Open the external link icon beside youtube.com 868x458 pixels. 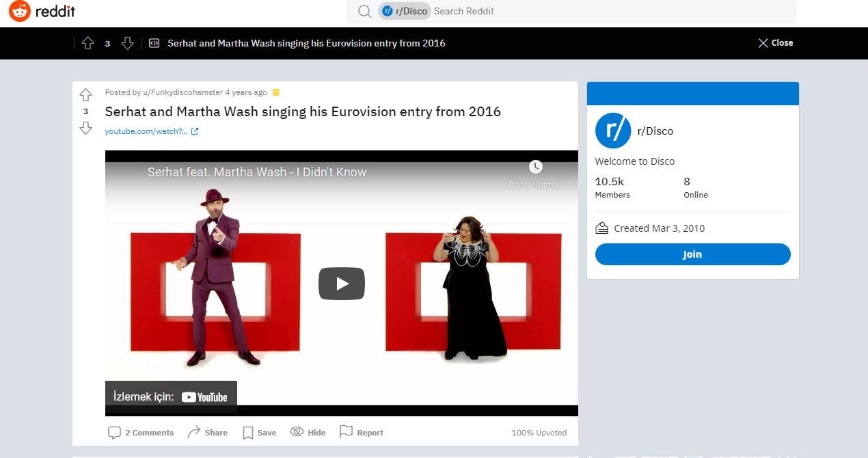click(195, 131)
